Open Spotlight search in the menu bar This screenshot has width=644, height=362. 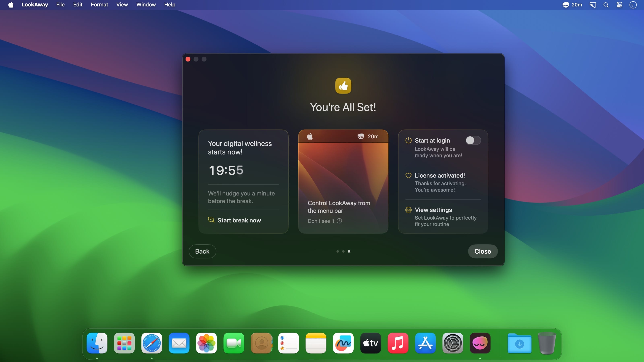tap(606, 5)
